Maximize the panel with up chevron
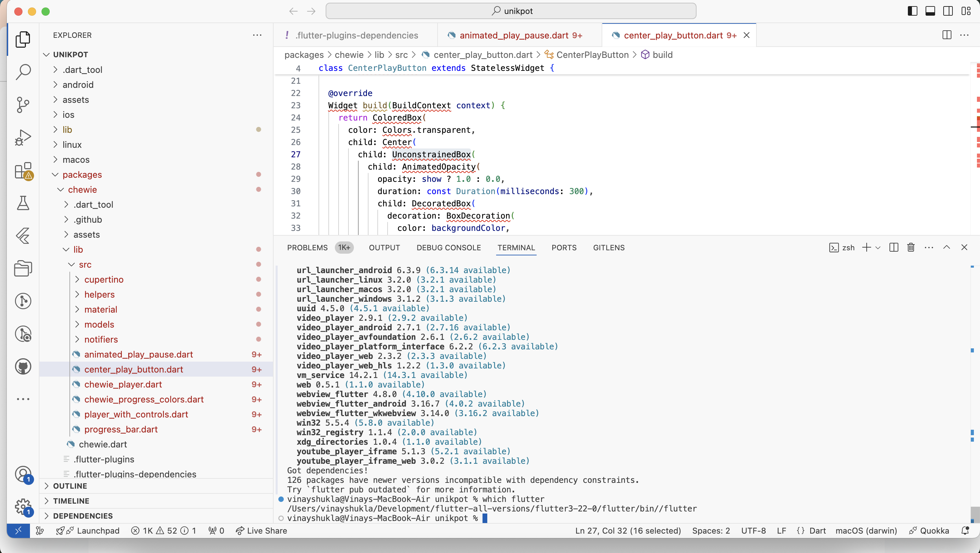The image size is (980, 553). (947, 247)
